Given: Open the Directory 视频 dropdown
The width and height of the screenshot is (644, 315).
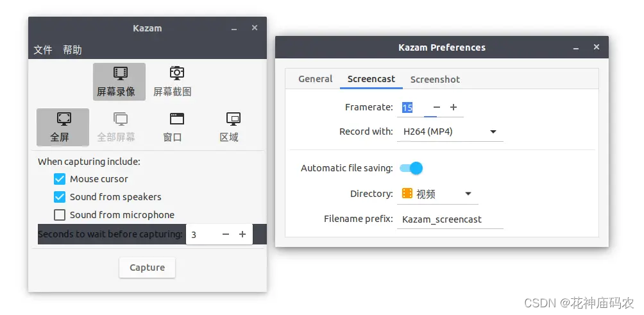Looking at the screenshot, I should (437, 194).
